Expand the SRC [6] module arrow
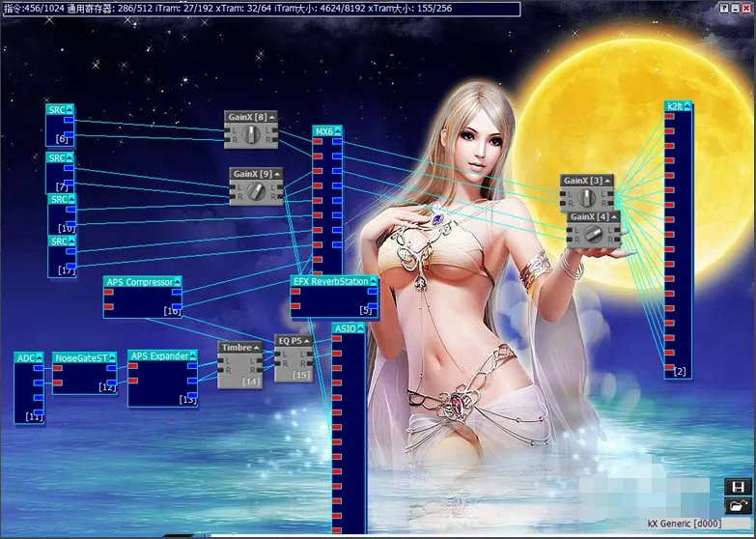Screen dimensions: 756x539 pos(70,109)
